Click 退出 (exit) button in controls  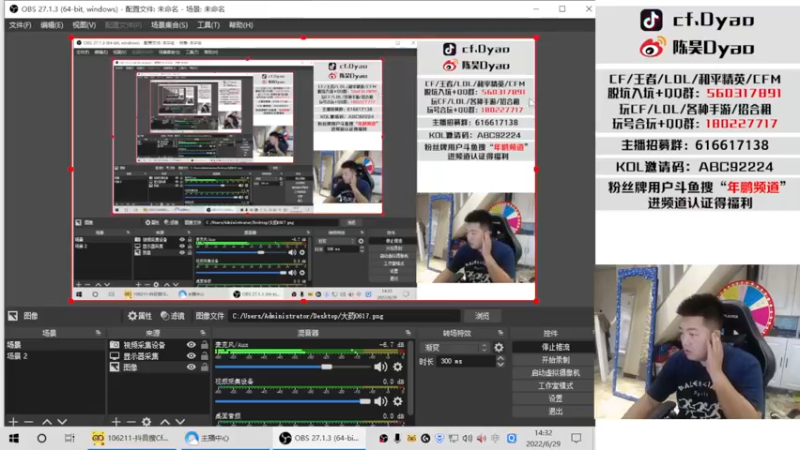(555, 411)
